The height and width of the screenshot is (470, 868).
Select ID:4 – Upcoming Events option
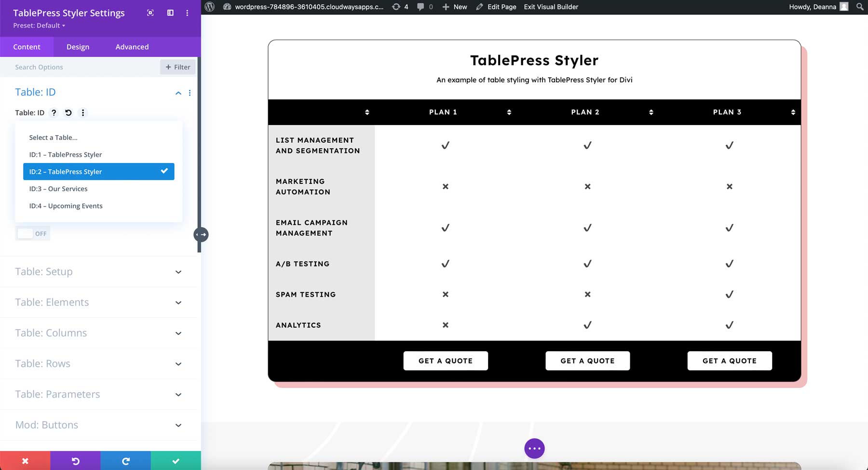tap(98, 206)
